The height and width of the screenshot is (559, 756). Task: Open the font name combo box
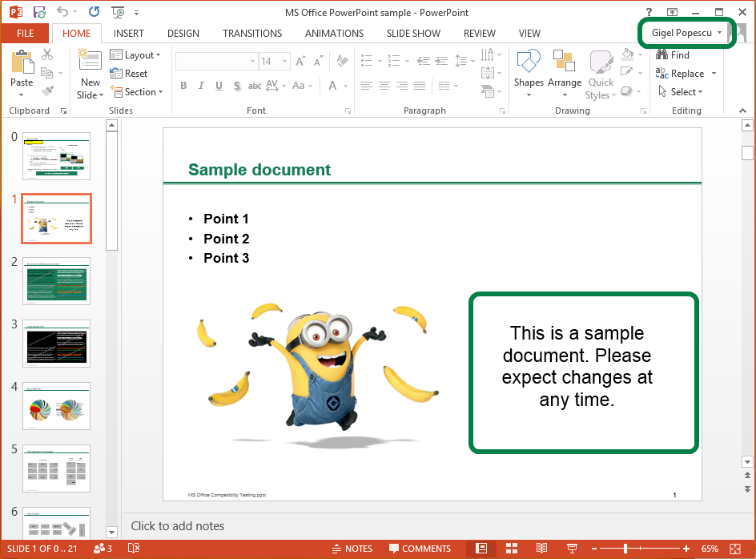[x=216, y=61]
